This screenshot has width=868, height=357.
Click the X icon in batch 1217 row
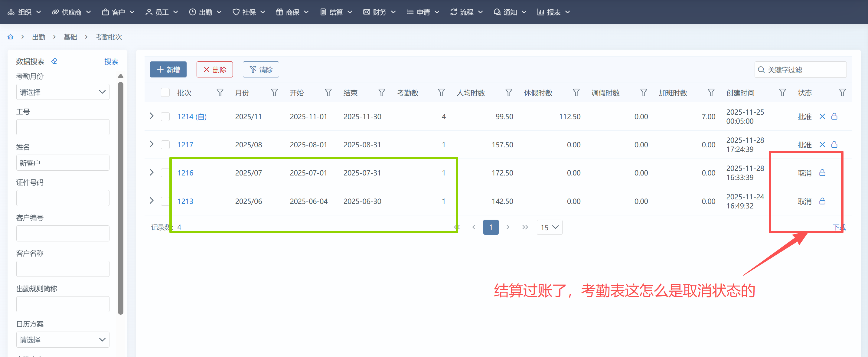pos(822,145)
